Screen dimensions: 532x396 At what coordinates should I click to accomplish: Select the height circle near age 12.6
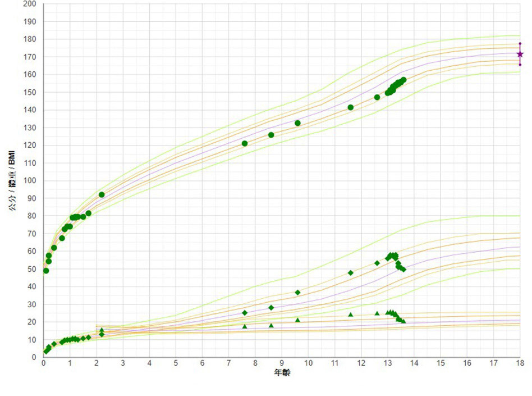click(377, 97)
